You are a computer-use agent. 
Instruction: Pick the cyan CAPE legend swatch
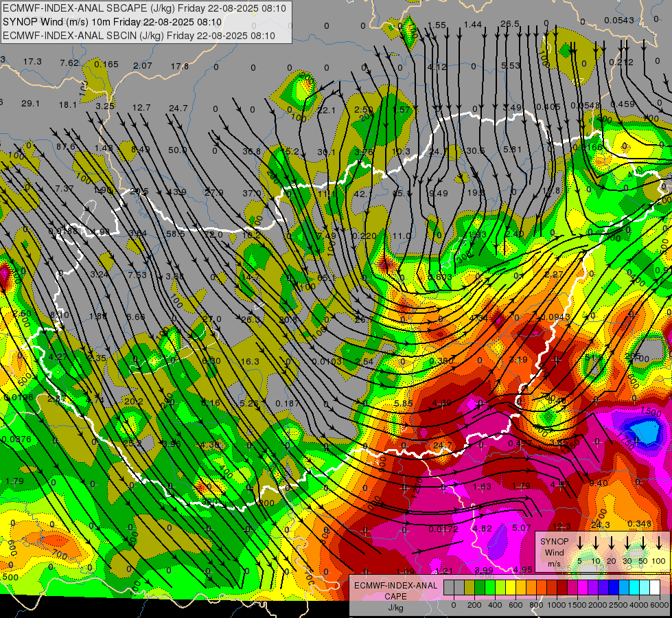[x=634, y=588]
